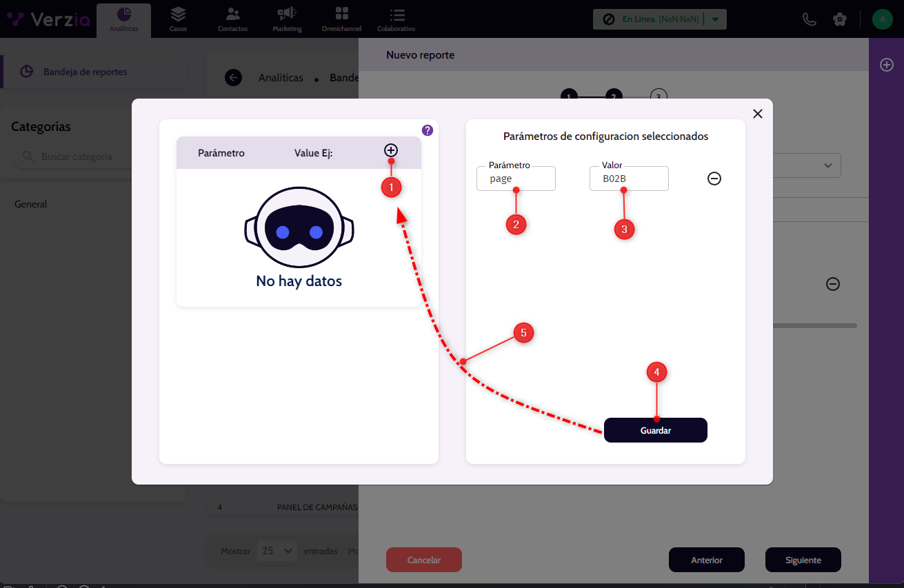Click the Guardar button
This screenshot has width=904, height=588.
(x=655, y=430)
